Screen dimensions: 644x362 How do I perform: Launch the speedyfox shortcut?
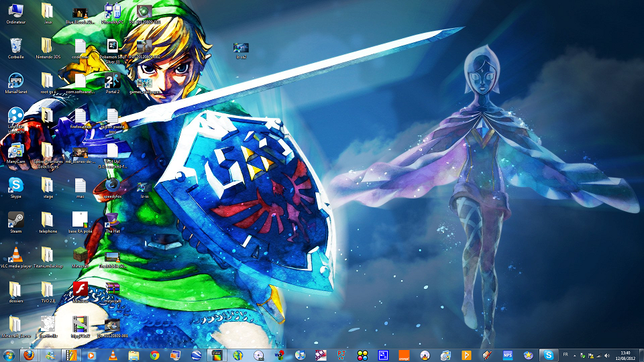[112, 188]
